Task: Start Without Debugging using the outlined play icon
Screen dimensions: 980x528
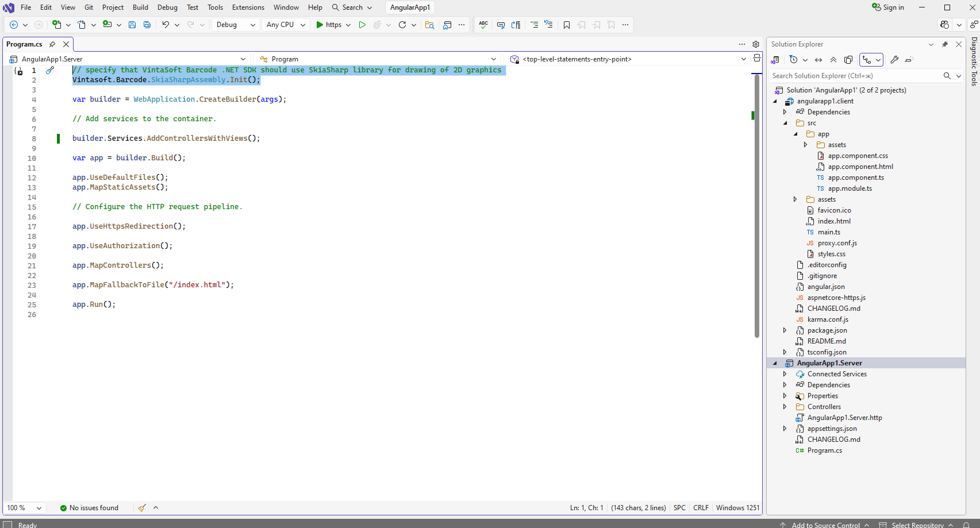Action: pyautogui.click(x=362, y=25)
